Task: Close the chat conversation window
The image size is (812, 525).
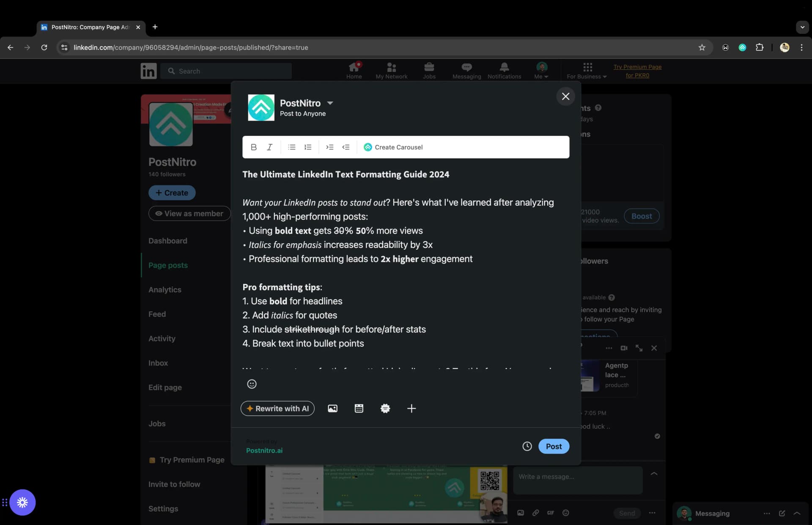Action: pyautogui.click(x=654, y=348)
